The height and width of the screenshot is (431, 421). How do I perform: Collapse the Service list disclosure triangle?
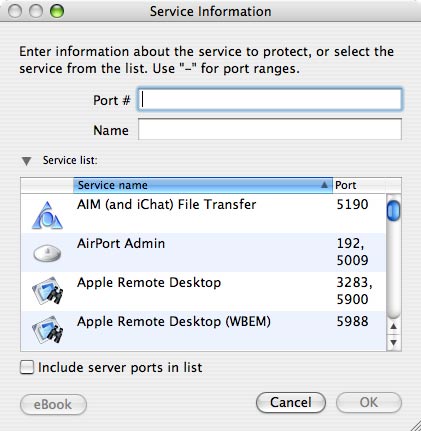26,161
